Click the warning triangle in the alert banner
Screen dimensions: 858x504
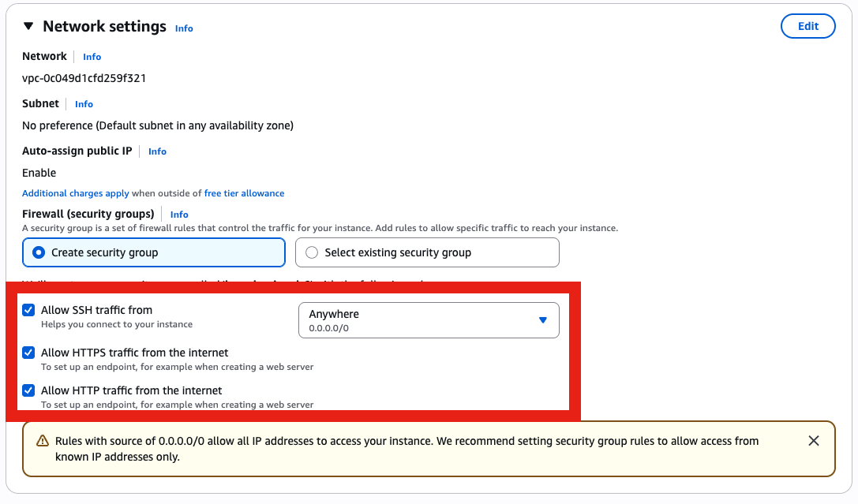[x=43, y=441]
